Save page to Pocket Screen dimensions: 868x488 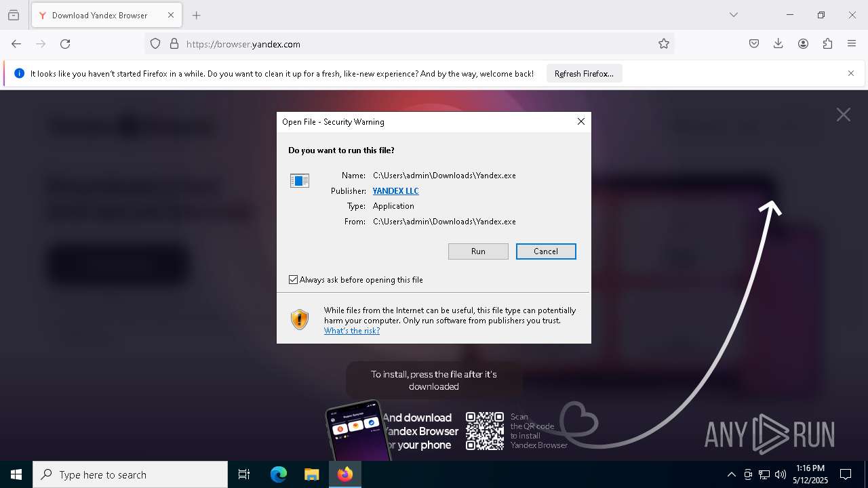pos(754,44)
